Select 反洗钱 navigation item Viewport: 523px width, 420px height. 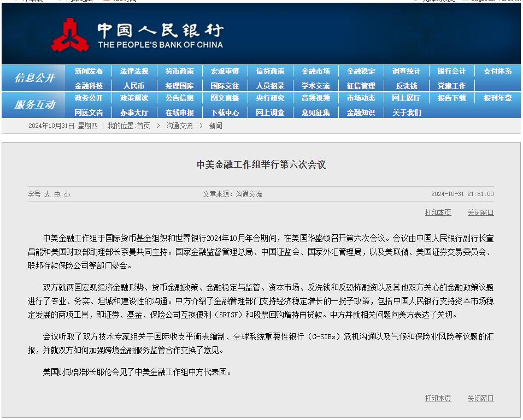pyautogui.click(x=406, y=86)
